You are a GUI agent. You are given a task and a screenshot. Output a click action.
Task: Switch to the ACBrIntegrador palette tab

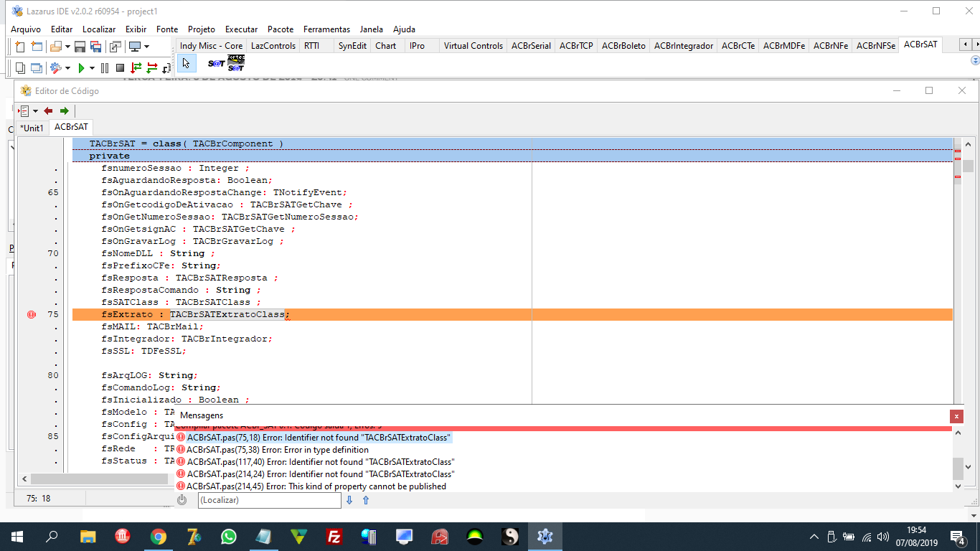coord(684,45)
